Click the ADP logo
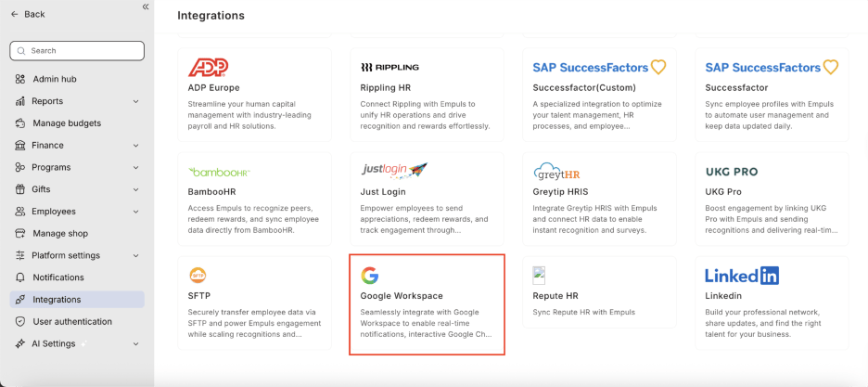Screen dimensions: 868x387 click(x=208, y=68)
